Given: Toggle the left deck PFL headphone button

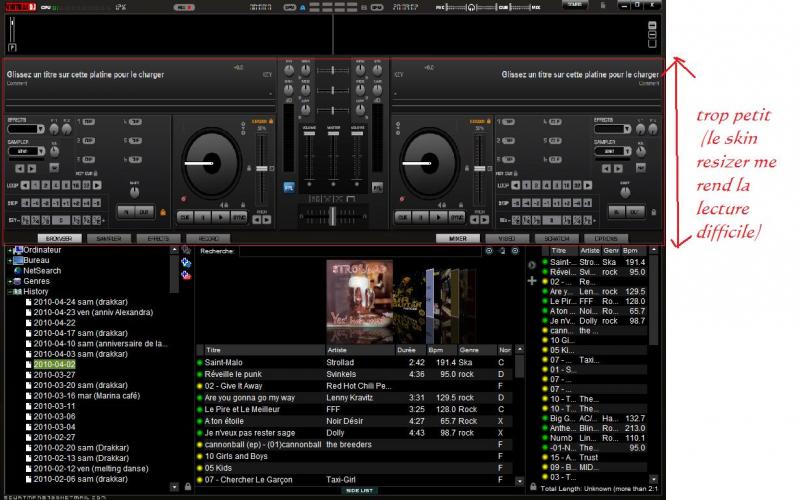Looking at the screenshot, I should pyautogui.click(x=289, y=187).
